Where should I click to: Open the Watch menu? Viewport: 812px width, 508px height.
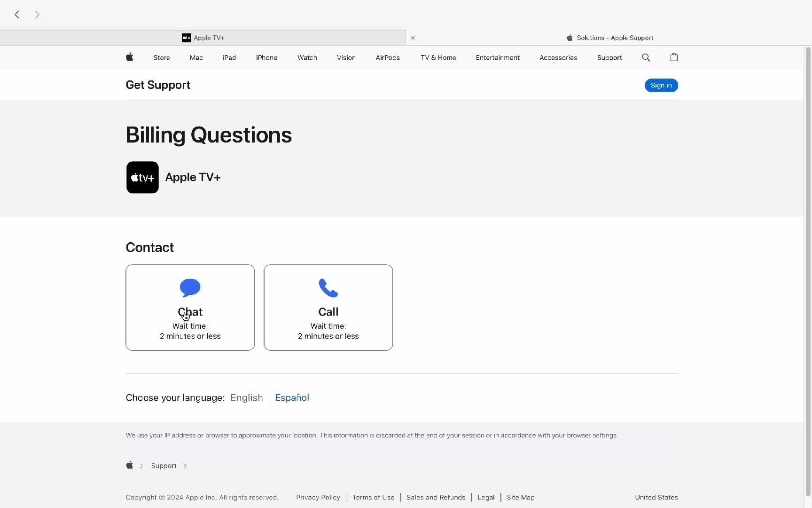tap(307, 58)
